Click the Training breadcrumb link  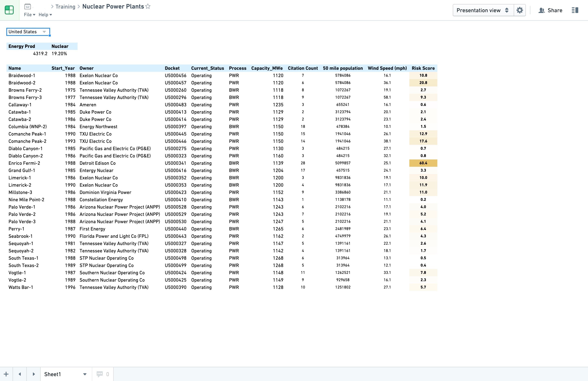pyautogui.click(x=65, y=7)
